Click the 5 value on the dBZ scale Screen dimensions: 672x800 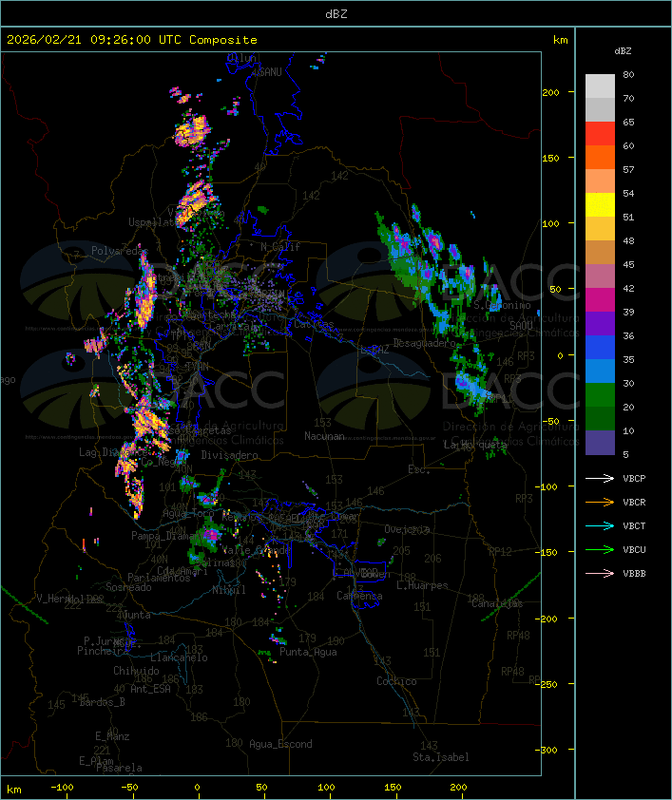625,454
